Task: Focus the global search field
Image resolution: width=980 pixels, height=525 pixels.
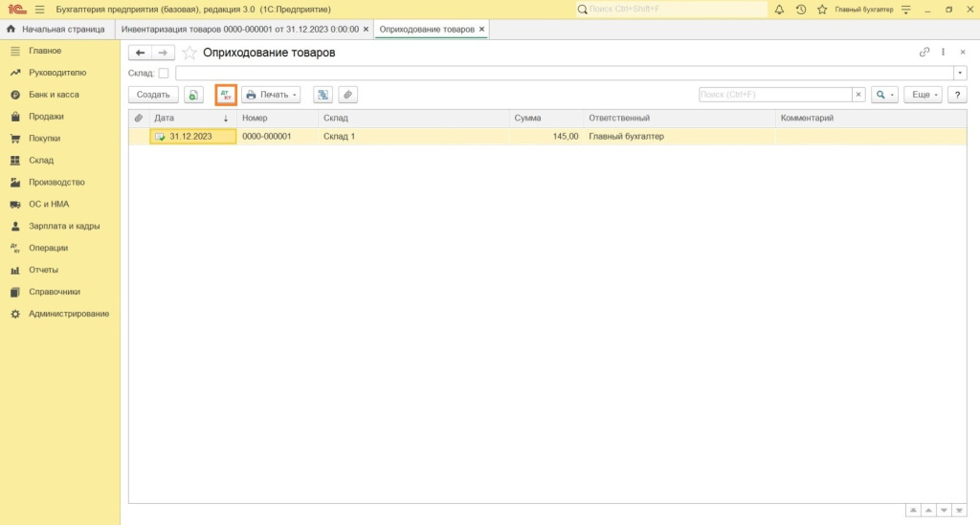Action: [671, 10]
